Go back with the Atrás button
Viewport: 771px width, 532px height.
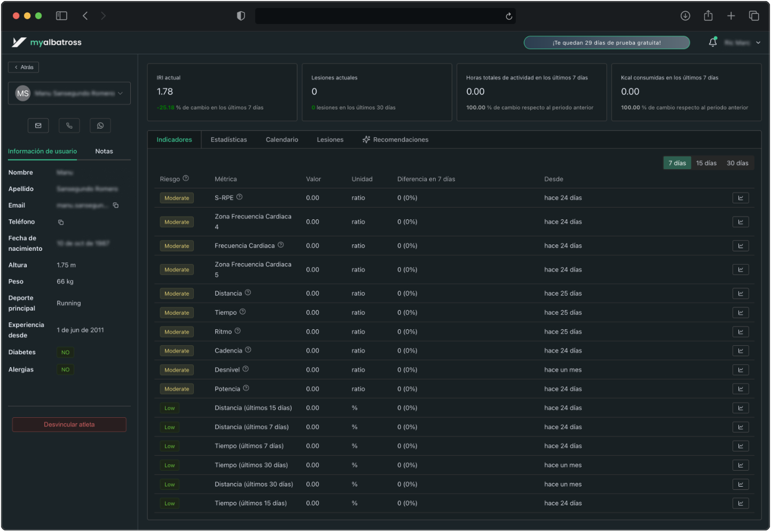tap(23, 67)
